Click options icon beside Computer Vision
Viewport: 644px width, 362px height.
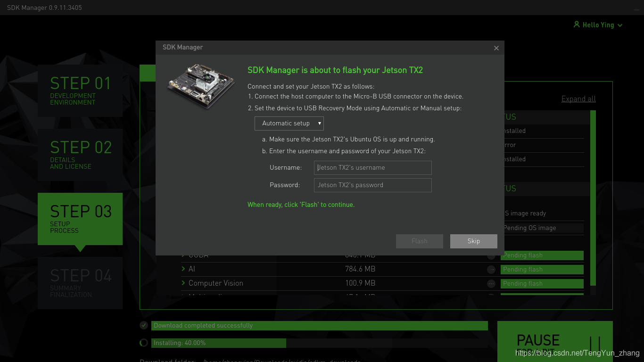click(x=491, y=283)
